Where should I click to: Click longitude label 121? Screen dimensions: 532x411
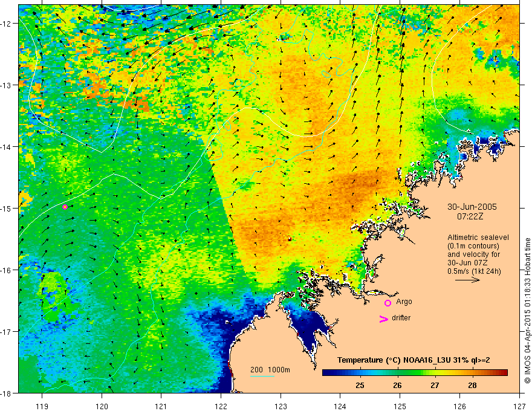[x=161, y=406]
